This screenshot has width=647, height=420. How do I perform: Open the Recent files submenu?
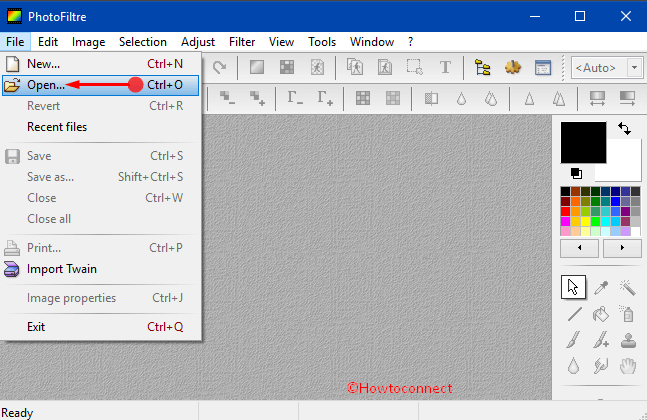100,127
